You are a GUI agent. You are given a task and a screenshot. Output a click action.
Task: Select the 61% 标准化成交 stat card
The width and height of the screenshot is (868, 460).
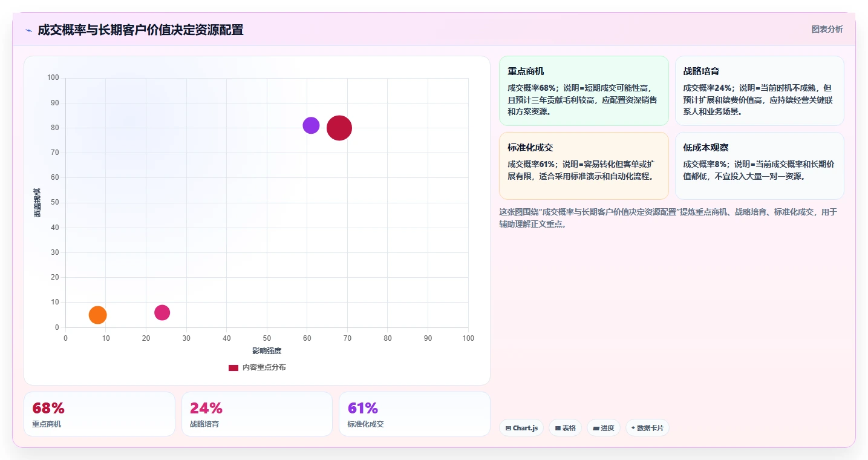414,414
